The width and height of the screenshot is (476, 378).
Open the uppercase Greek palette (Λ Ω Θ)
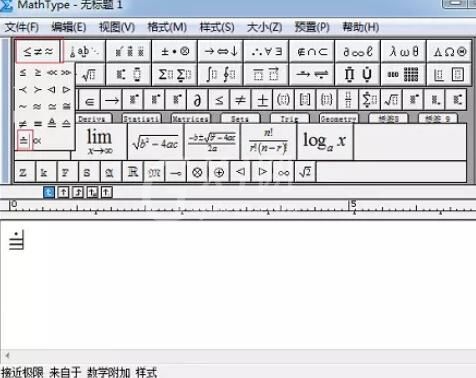449,51
